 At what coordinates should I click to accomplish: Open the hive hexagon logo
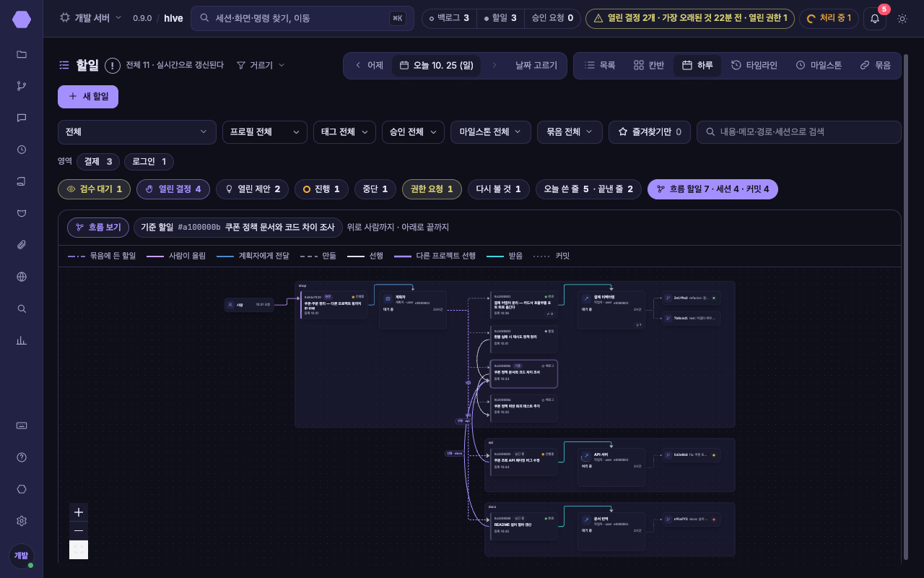point(22,20)
